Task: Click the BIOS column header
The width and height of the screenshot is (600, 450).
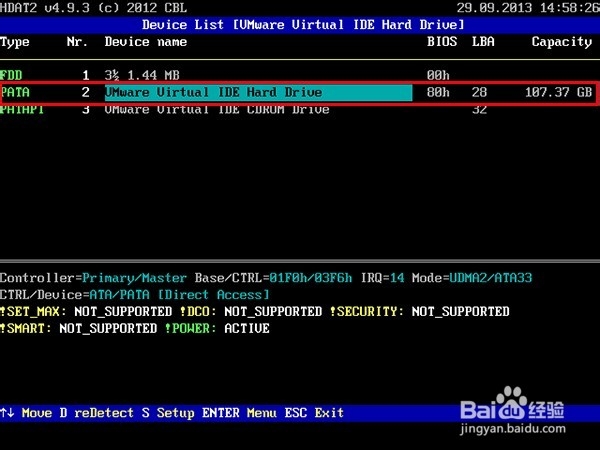Action: point(442,41)
